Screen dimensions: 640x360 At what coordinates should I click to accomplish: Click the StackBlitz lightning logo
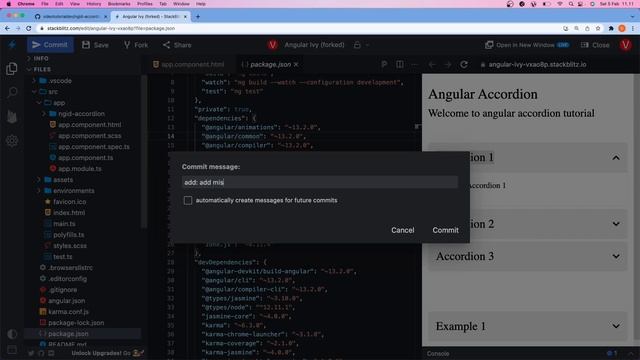(12, 44)
